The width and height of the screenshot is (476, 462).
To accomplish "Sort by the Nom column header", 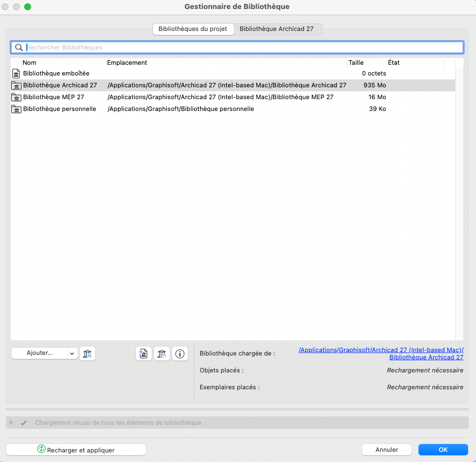I will pos(29,63).
